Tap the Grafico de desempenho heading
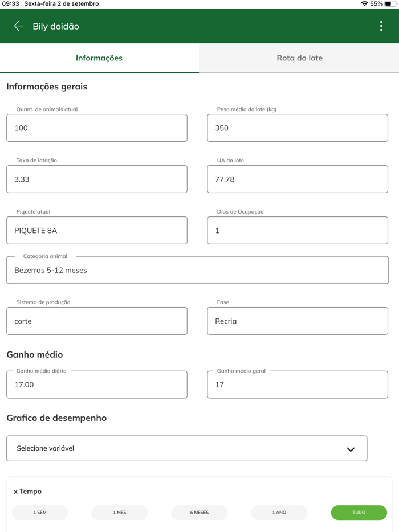 (x=56, y=418)
